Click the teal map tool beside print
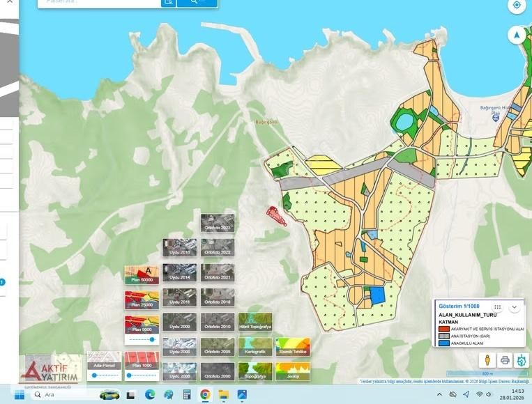 [522, 360]
